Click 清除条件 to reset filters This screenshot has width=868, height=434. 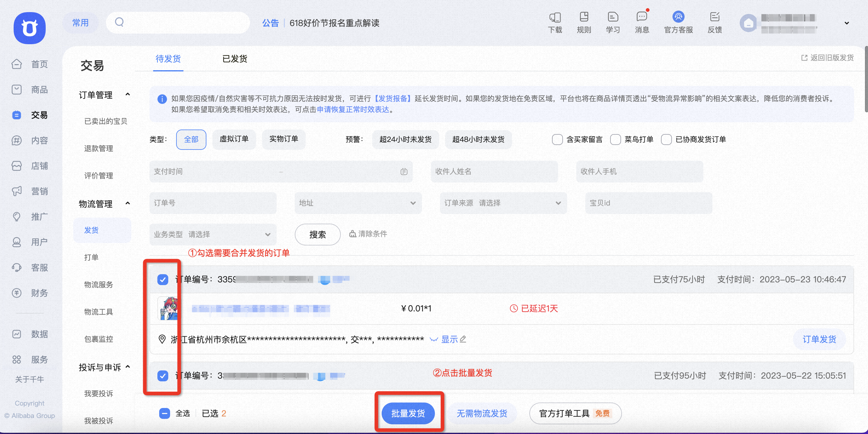(368, 234)
